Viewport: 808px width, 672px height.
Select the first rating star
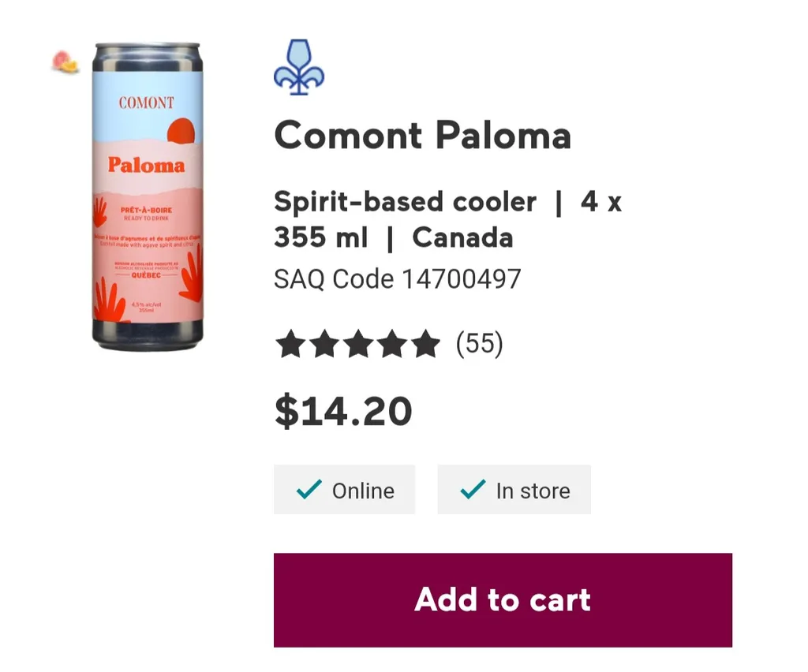[290, 343]
